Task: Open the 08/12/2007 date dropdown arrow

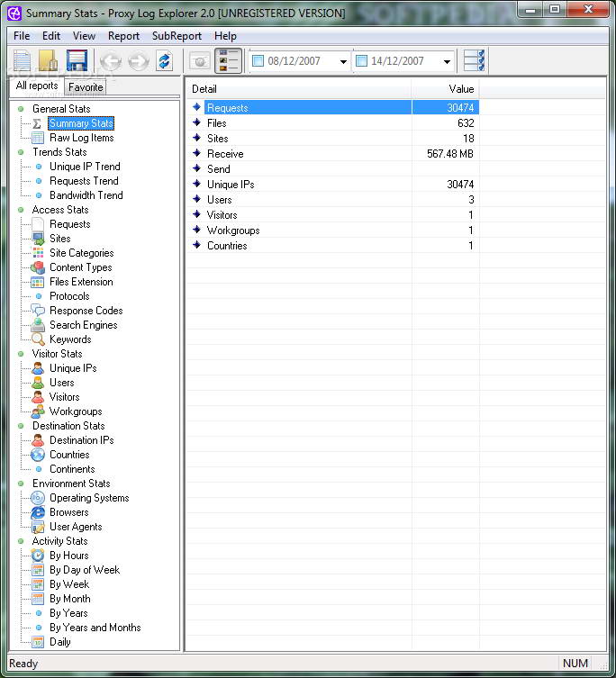Action: (x=343, y=61)
